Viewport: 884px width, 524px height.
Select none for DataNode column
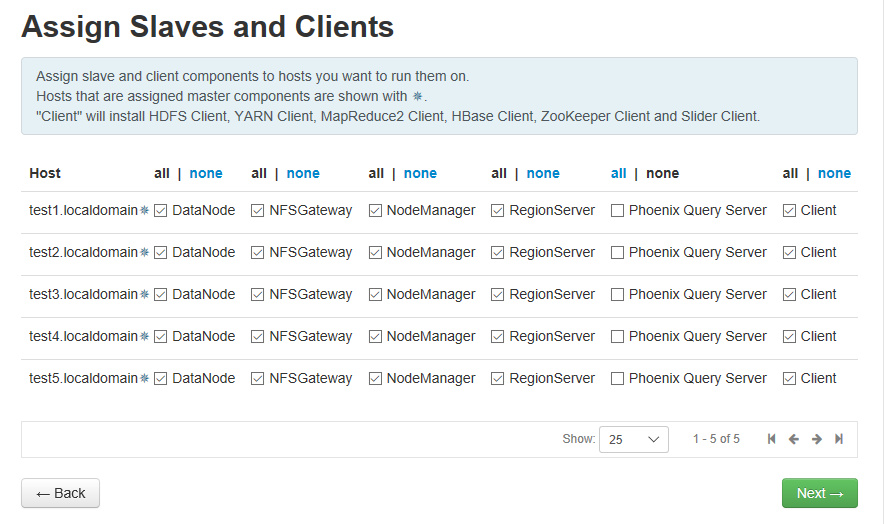pyautogui.click(x=206, y=173)
